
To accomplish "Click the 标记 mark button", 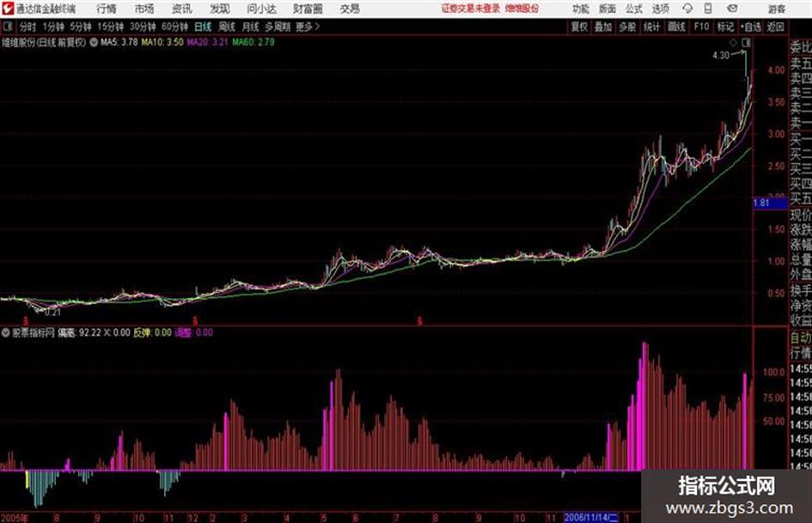I will click(725, 27).
